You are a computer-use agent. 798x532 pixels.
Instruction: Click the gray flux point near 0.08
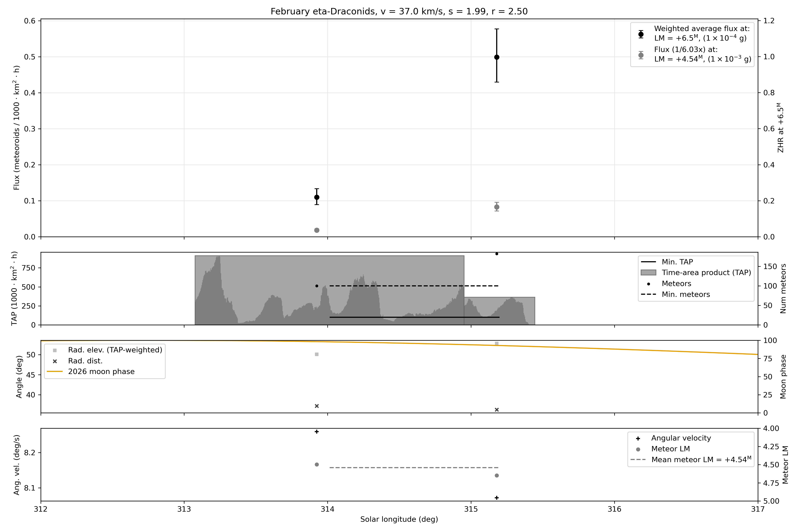coord(497,207)
